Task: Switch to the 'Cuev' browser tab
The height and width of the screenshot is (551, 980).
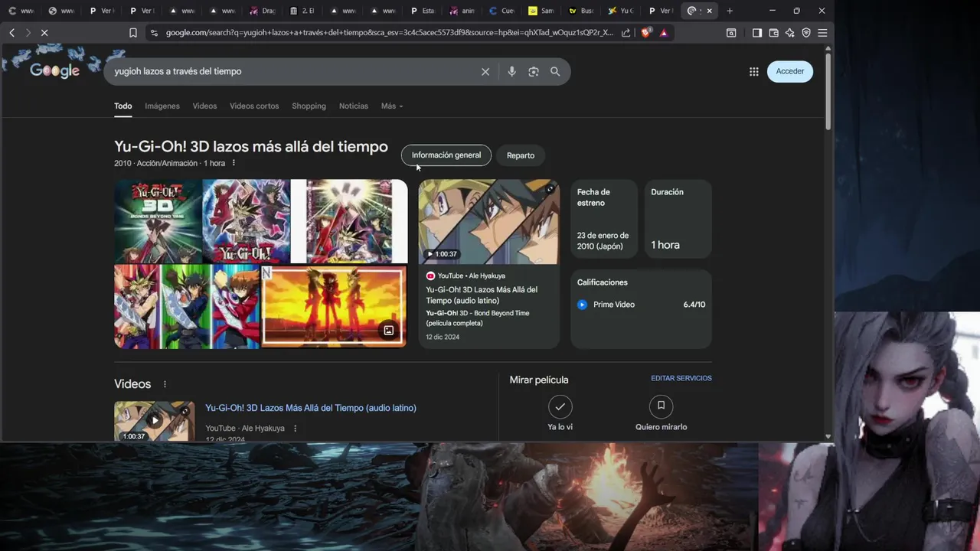Action: pyautogui.click(x=502, y=11)
